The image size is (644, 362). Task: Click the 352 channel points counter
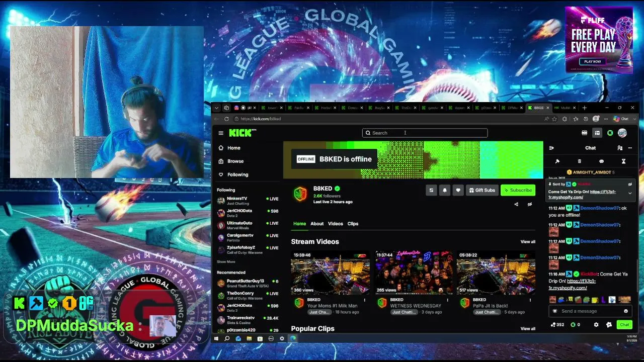(558, 325)
